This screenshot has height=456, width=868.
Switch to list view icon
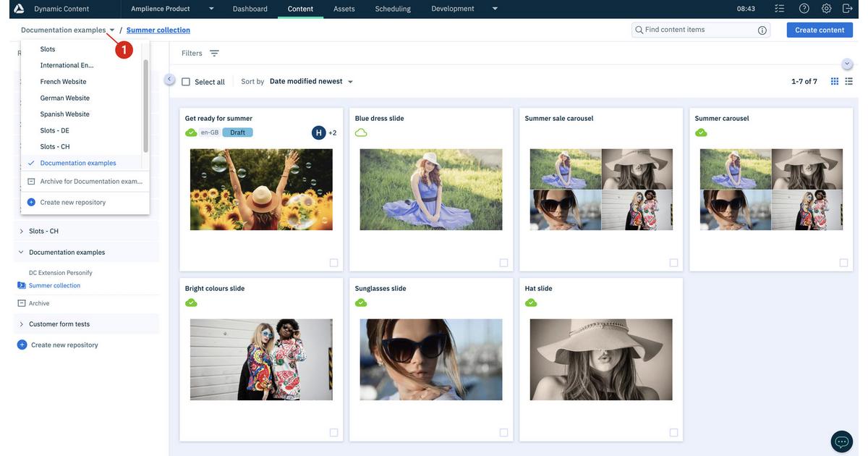(x=849, y=82)
